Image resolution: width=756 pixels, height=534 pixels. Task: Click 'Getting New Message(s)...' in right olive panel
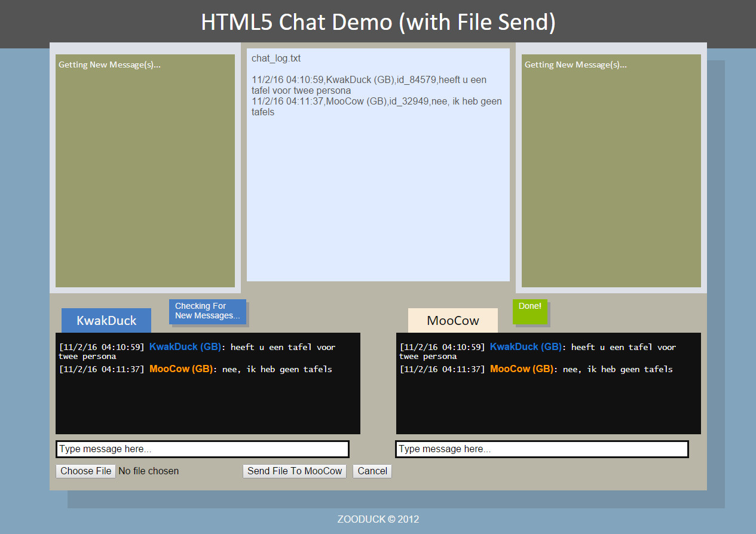click(x=576, y=65)
